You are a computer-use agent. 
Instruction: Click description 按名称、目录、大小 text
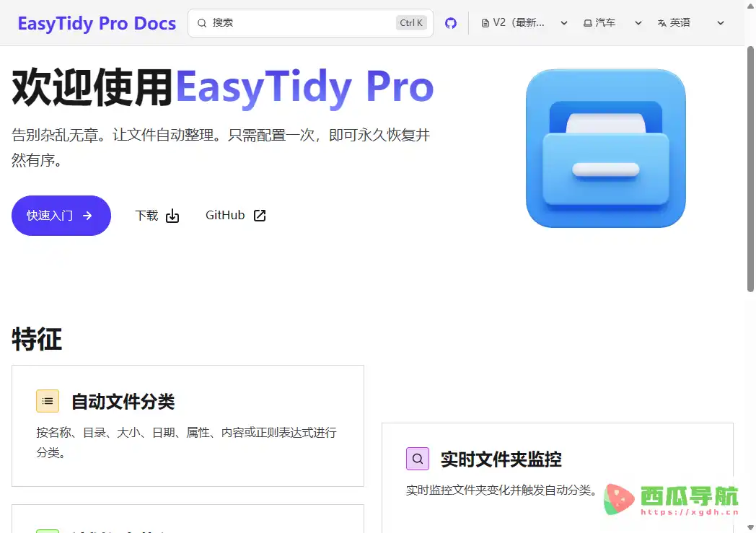[187, 442]
